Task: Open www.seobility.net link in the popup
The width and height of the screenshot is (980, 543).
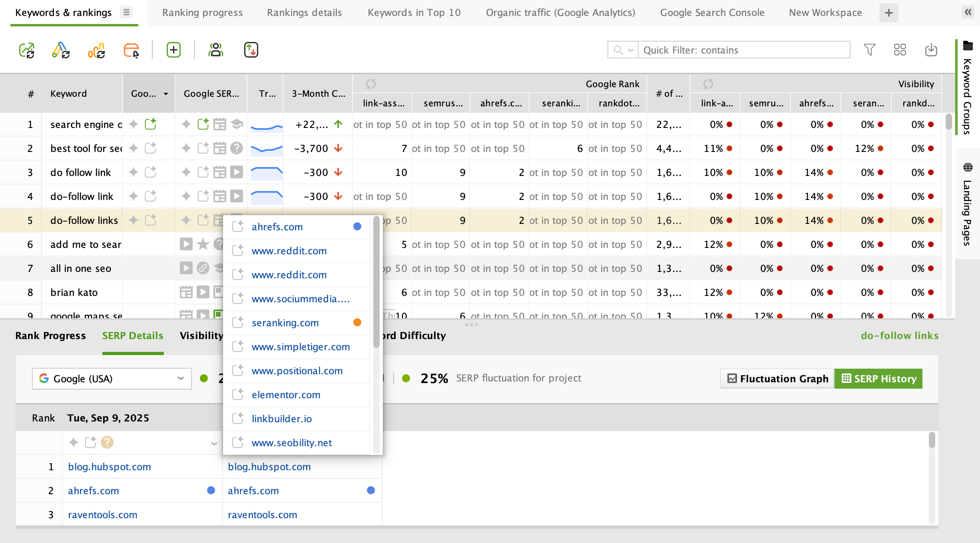Action: [291, 443]
